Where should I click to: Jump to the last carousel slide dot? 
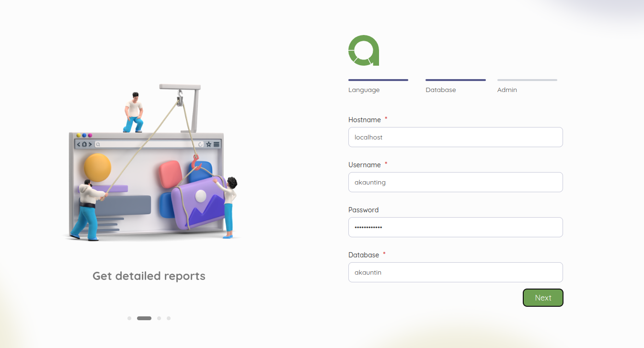pyautogui.click(x=169, y=318)
